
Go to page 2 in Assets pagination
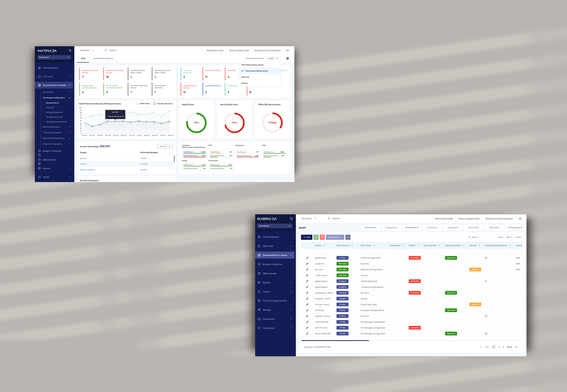[499, 347]
